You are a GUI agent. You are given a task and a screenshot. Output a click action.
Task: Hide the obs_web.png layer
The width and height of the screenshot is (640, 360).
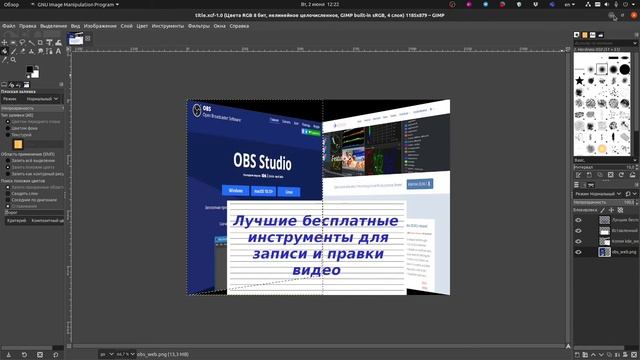click(x=578, y=252)
